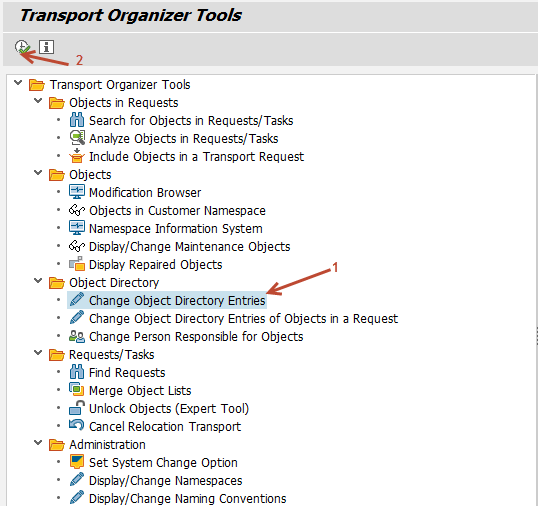Collapse the Requests/Tasks folder chevron
538x506 pixels.
coord(38,353)
